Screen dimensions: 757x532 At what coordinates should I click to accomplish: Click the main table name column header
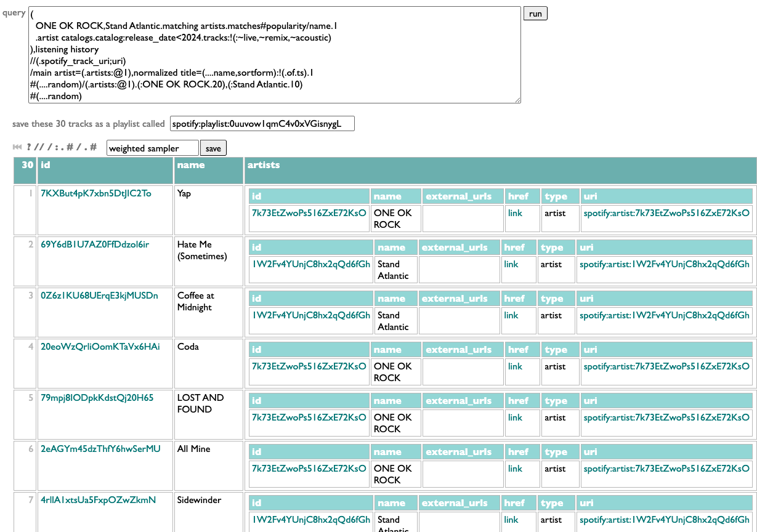tap(209, 171)
